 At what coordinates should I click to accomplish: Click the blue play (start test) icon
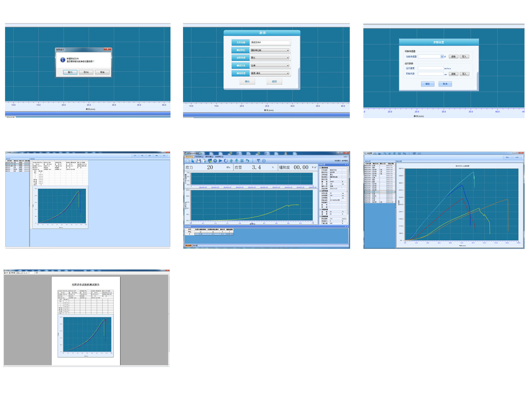coord(220,161)
